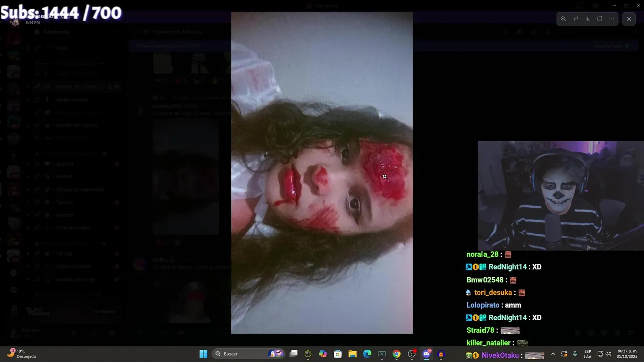Open the Windows Start menu
The width and height of the screenshot is (644, 362).
203,354
